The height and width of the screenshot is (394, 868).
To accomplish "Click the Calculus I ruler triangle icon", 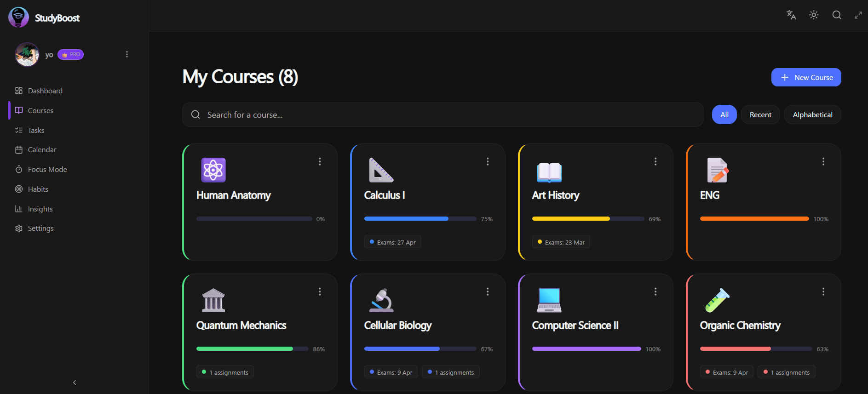I will (381, 170).
